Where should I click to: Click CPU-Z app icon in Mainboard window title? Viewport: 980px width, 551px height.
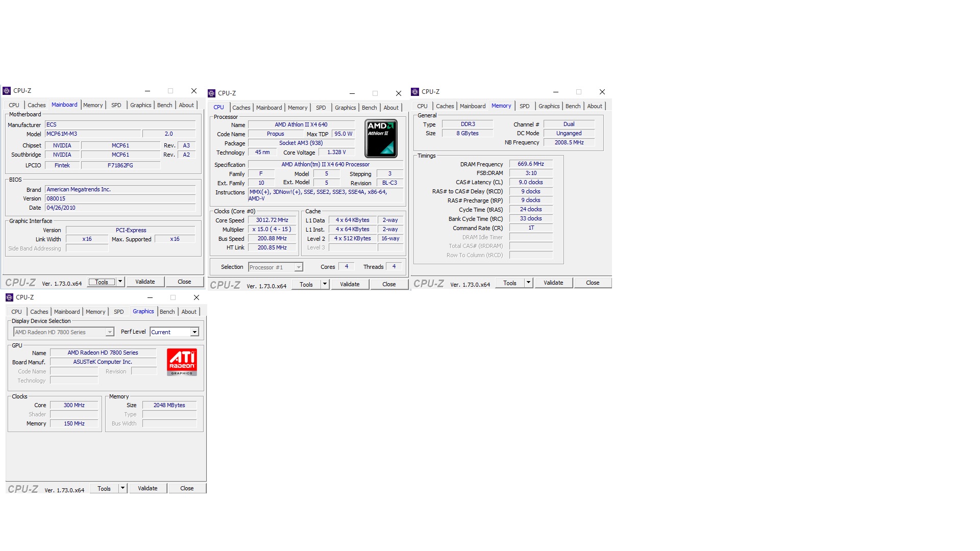7,91
